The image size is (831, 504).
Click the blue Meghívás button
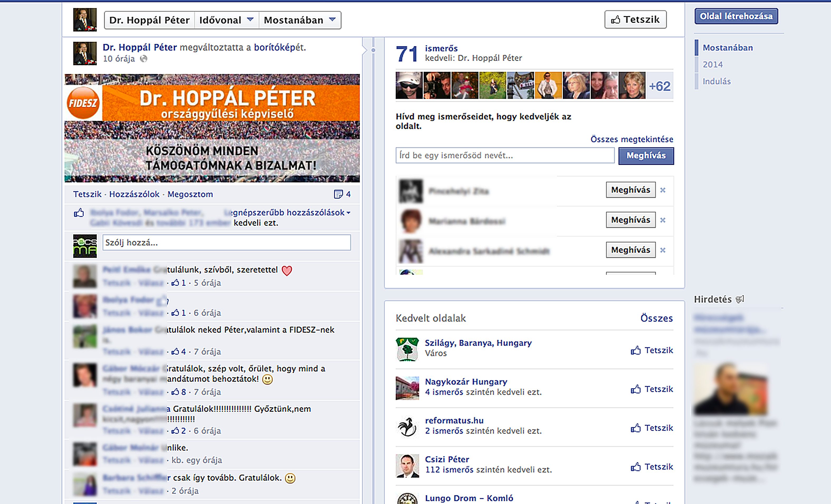[x=646, y=156]
